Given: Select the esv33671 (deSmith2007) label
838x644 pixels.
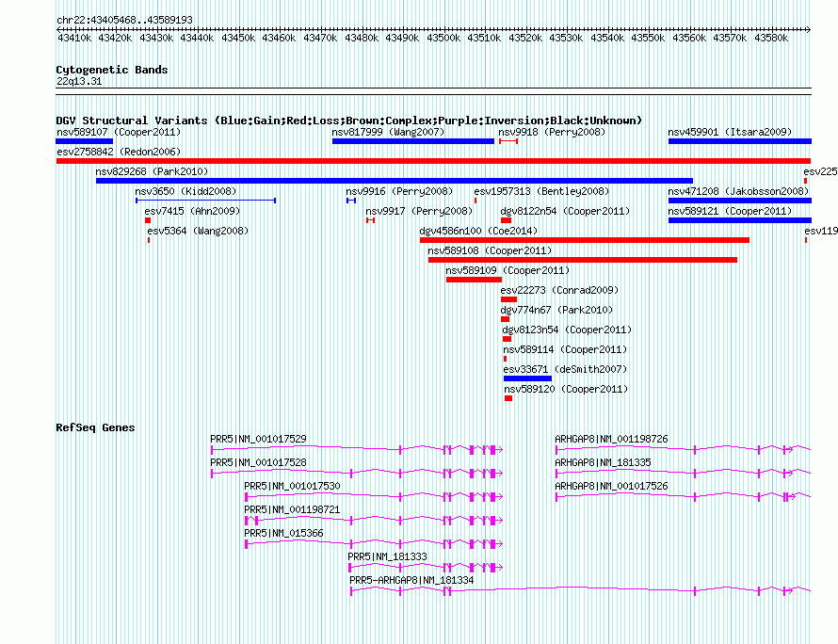Looking at the screenshot, I should [x=565, y=369].
